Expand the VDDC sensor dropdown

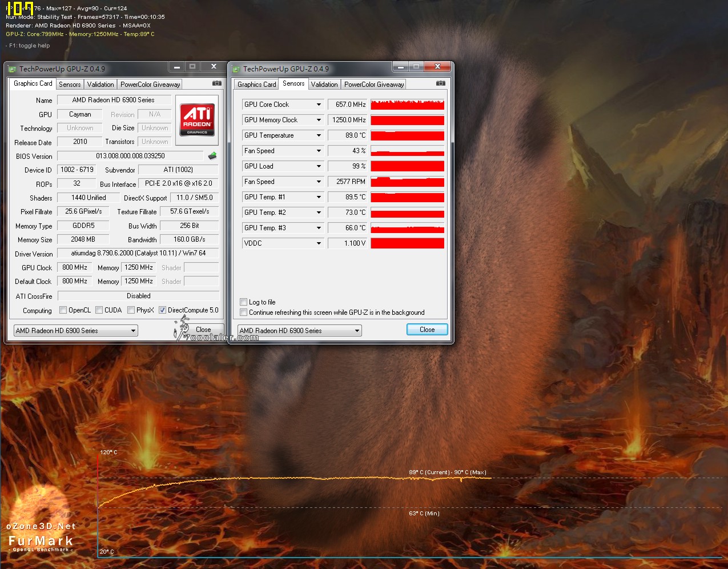click(x=319, y=243)
